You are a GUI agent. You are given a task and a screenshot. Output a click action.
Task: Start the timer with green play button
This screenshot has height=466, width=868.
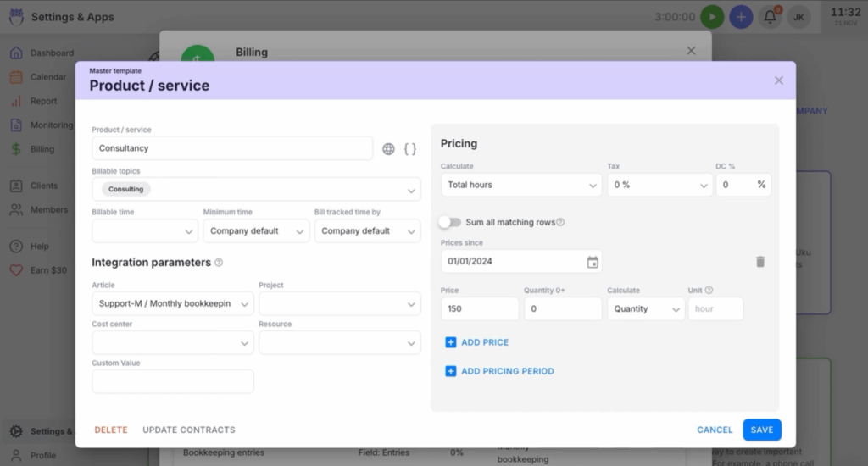click(712, 17)
